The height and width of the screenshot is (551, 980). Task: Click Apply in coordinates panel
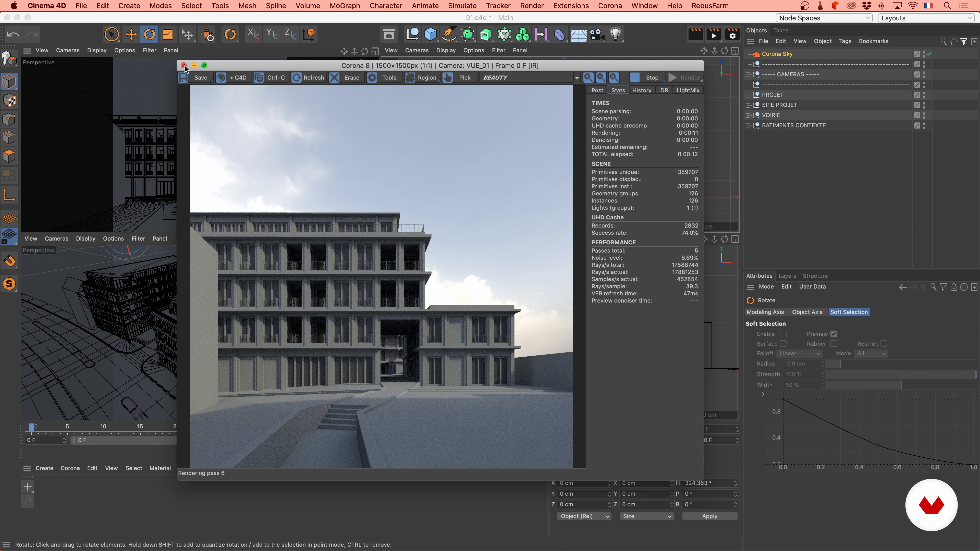(709, 516)
